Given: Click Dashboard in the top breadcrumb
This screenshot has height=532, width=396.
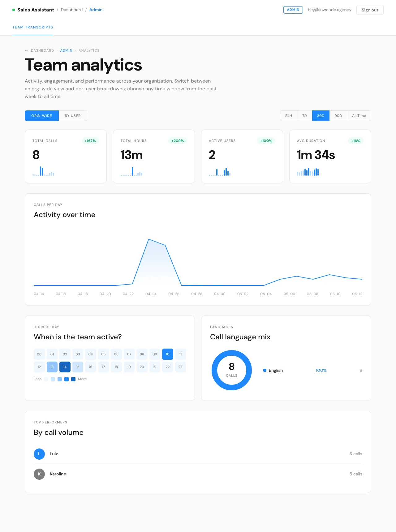Looking at the screenshot, I should point(72,10).
